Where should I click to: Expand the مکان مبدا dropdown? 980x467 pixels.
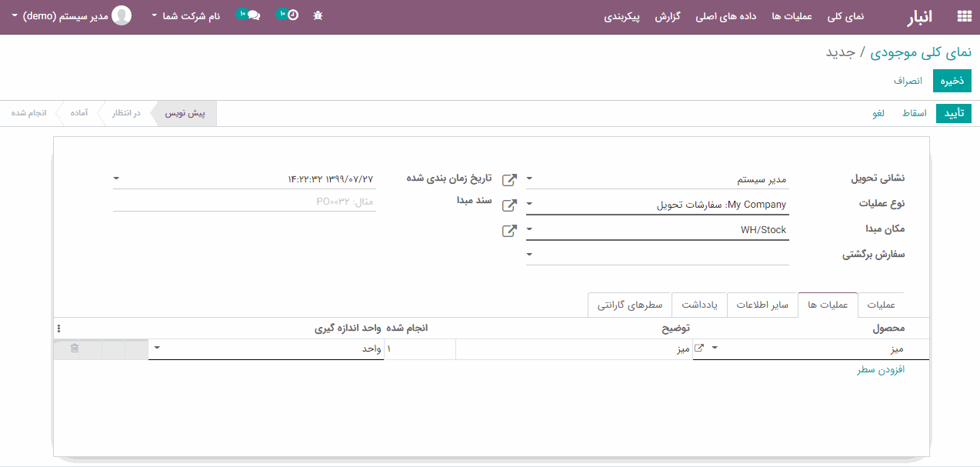[x=529, y=229]
